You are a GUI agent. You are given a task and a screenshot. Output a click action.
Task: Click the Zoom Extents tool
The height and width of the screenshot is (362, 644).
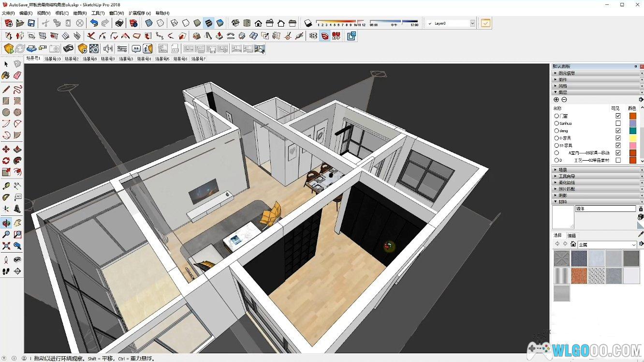[6, 246]
